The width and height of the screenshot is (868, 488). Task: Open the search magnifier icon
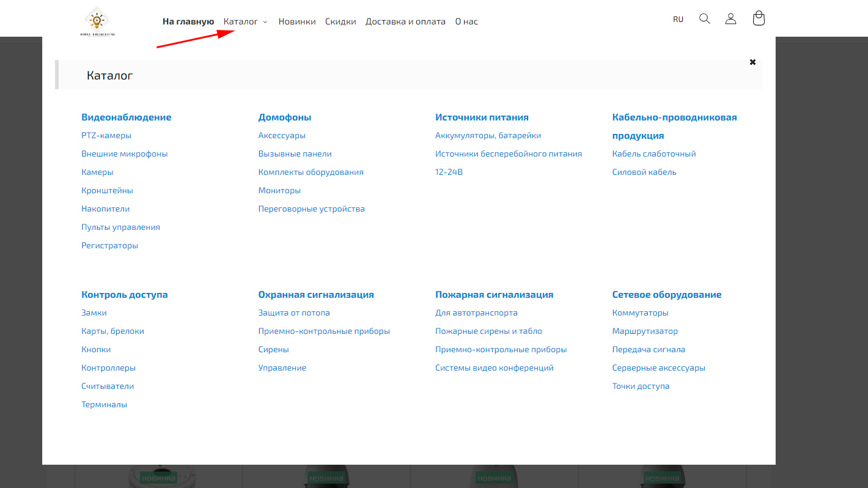(x=704, y=19)
